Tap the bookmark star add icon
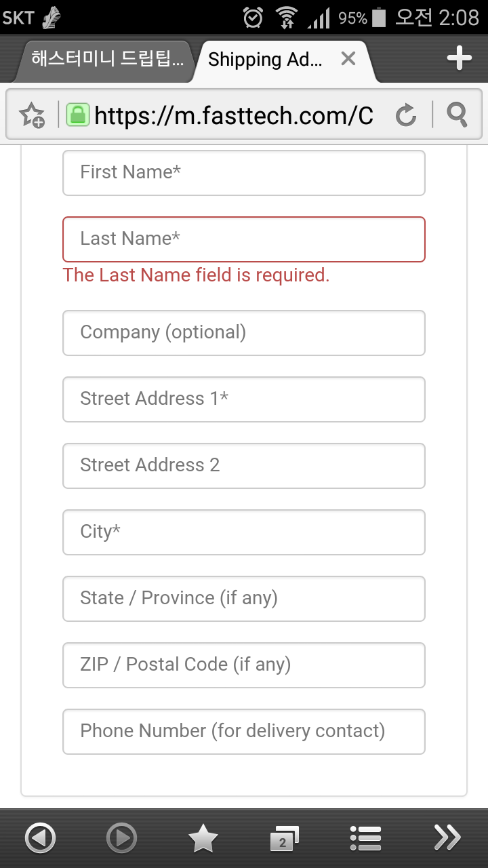488x868 pixels. (32, 115)
